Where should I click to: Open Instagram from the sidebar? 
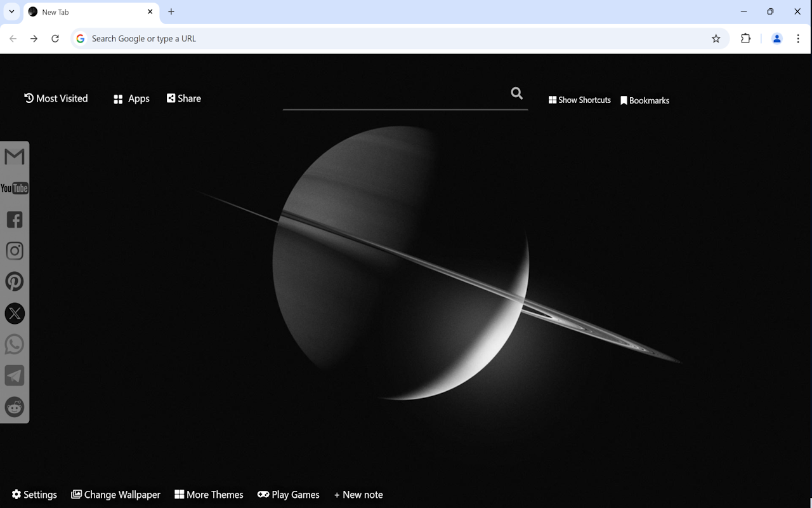pos(14,250)
